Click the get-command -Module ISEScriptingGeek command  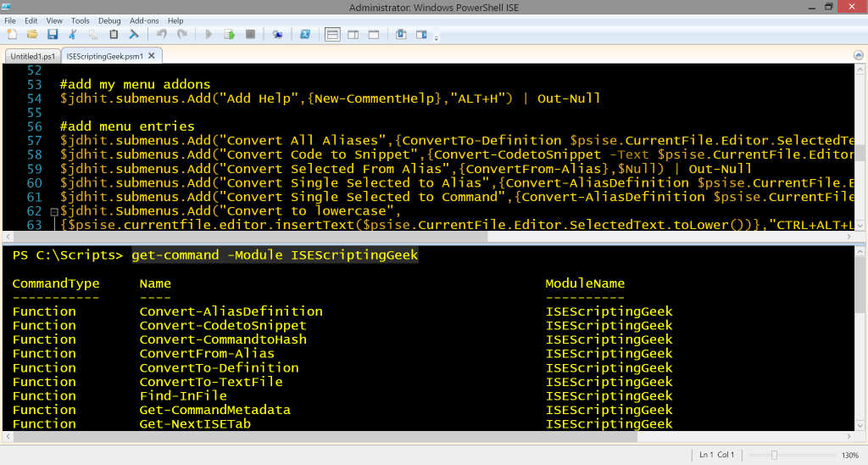(275, 255)
